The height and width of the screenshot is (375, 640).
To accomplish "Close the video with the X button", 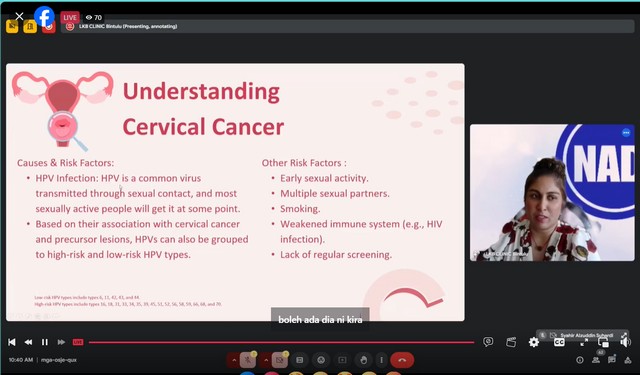I will coord(19,16).
